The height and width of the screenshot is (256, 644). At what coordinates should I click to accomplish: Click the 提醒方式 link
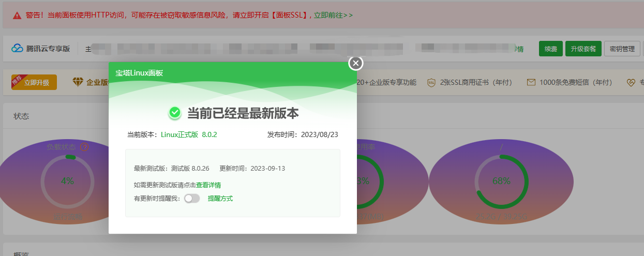tap(220, 199)
